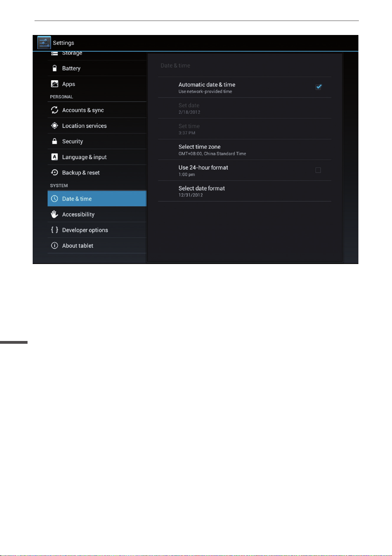Enable the Use 24-hour format checkbox
Image resolution: width=392 pixels, height=556 pixels.
[x=318, y=170]
